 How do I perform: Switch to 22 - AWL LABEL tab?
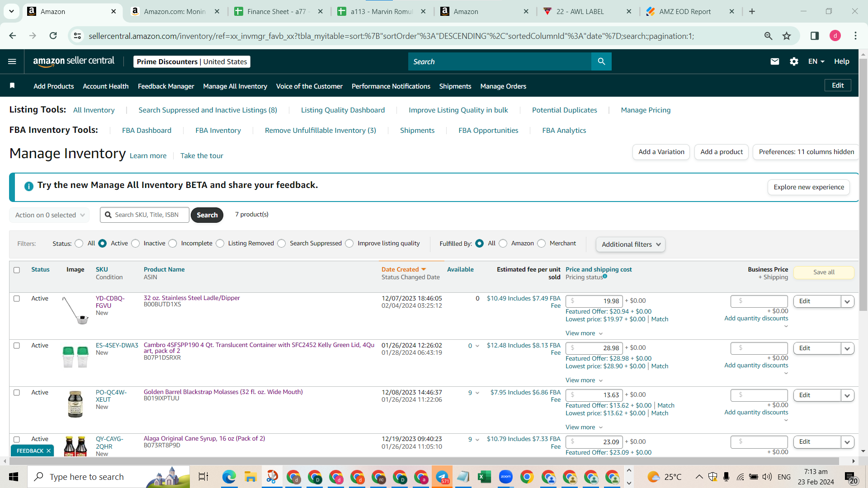pyautogui.click(x=587, y=12)
